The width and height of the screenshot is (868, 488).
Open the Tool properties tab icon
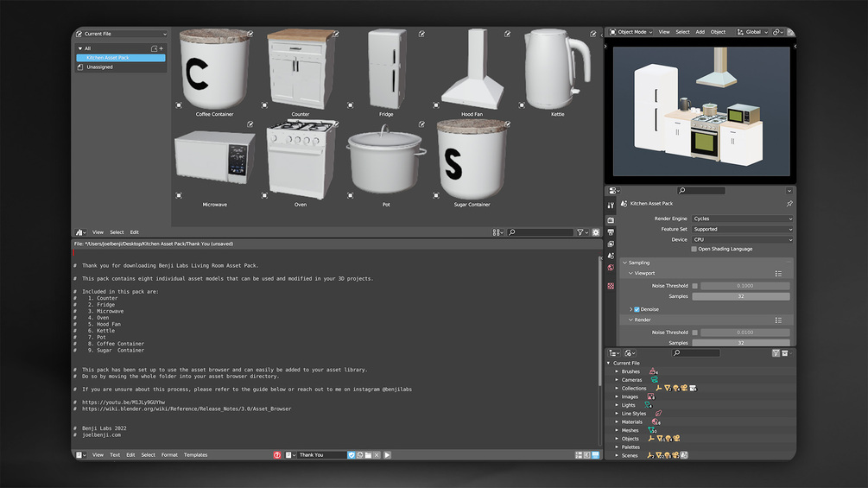point(611,206)
